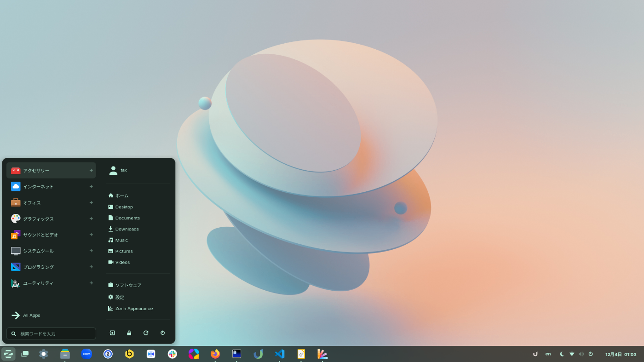
Task: Open Wi-Fi network indicator in tray
Action: click(572, 354)
